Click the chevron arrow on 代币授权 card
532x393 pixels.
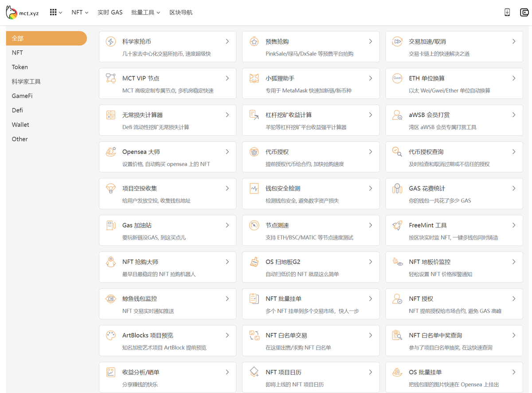(371, 152)
